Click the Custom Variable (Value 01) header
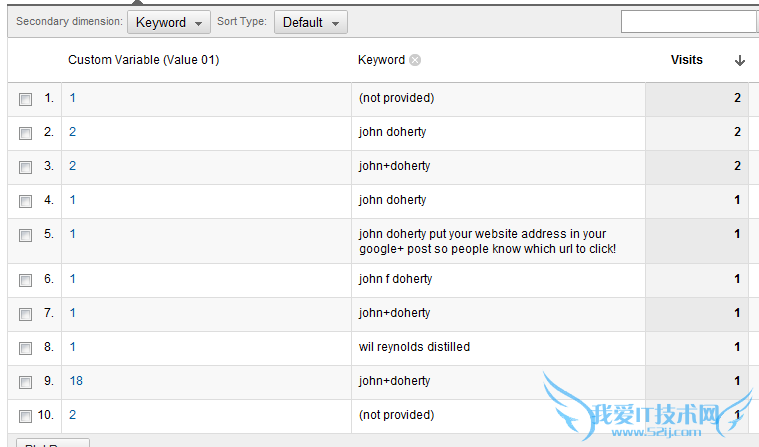Viewport: 759px width, 447px height. 143,60
